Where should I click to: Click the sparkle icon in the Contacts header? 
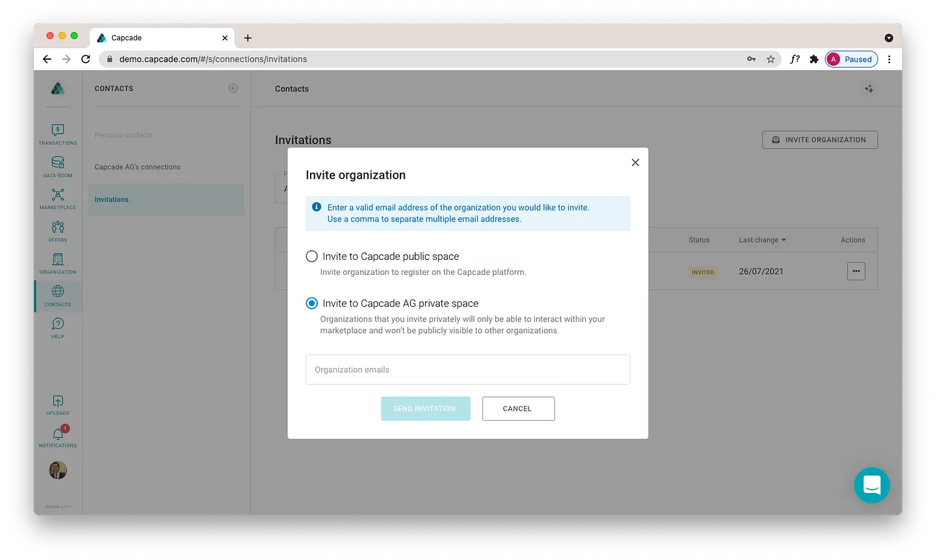click(869, 89)
